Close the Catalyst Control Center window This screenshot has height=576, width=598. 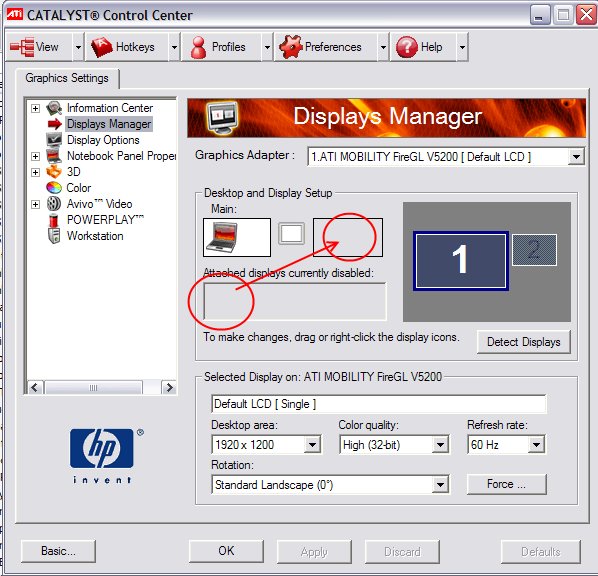[x=587, y=15]
